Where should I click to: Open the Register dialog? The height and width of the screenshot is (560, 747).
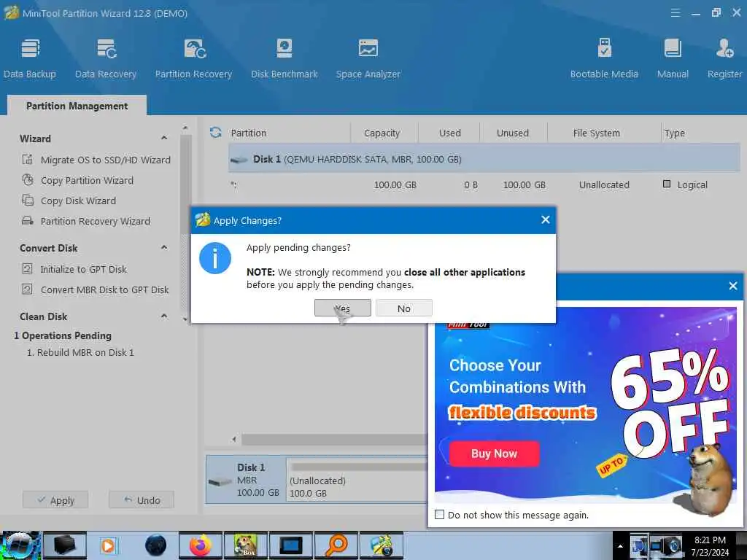point(724,58)
